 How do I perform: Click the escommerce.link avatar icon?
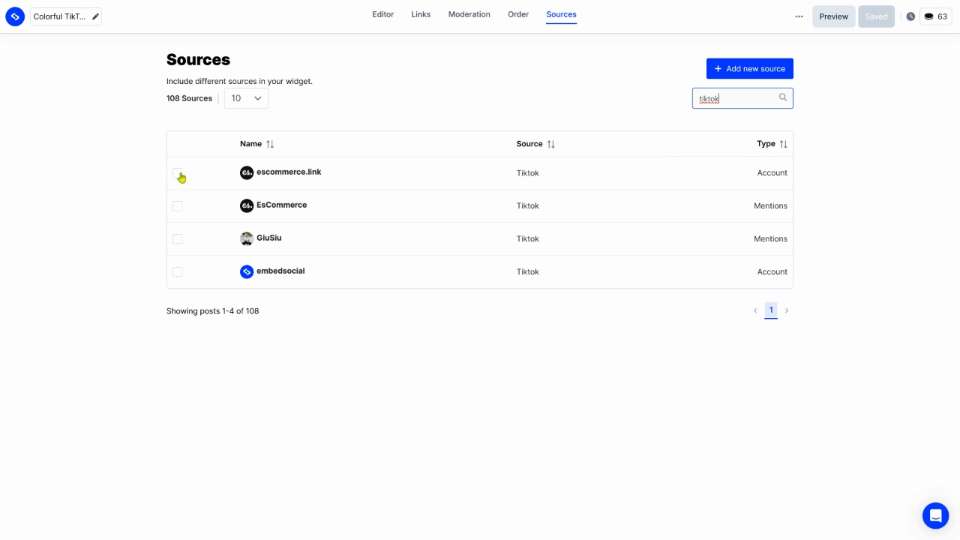click(247, 173)
